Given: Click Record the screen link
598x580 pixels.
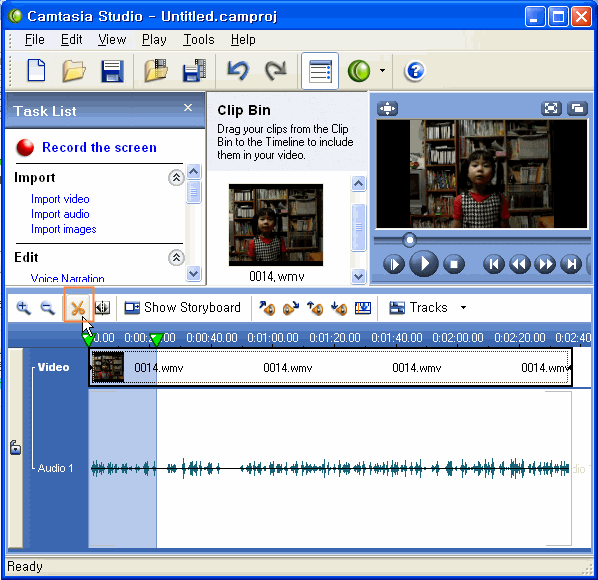Looking at the screenshot, I should [x=99, y=148].
